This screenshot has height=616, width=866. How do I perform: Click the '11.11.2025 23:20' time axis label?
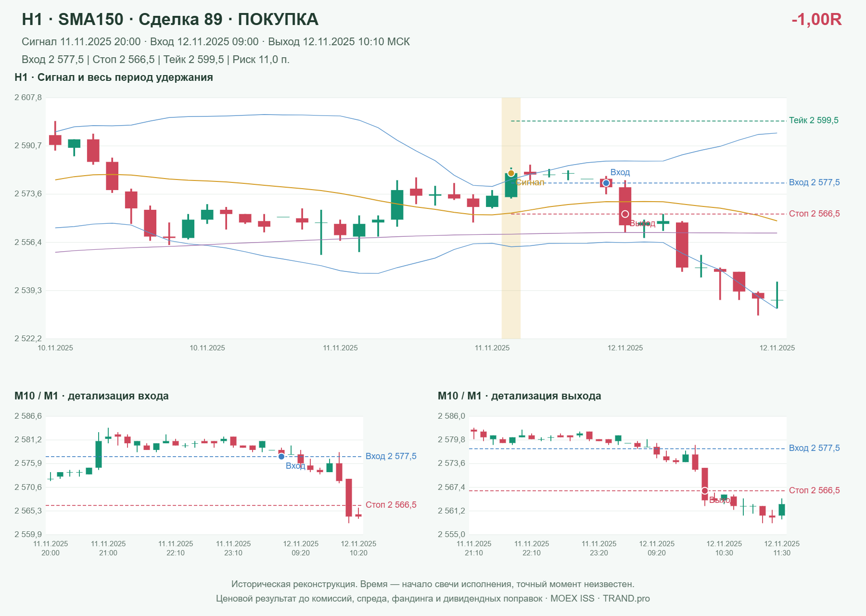[599, 548]
